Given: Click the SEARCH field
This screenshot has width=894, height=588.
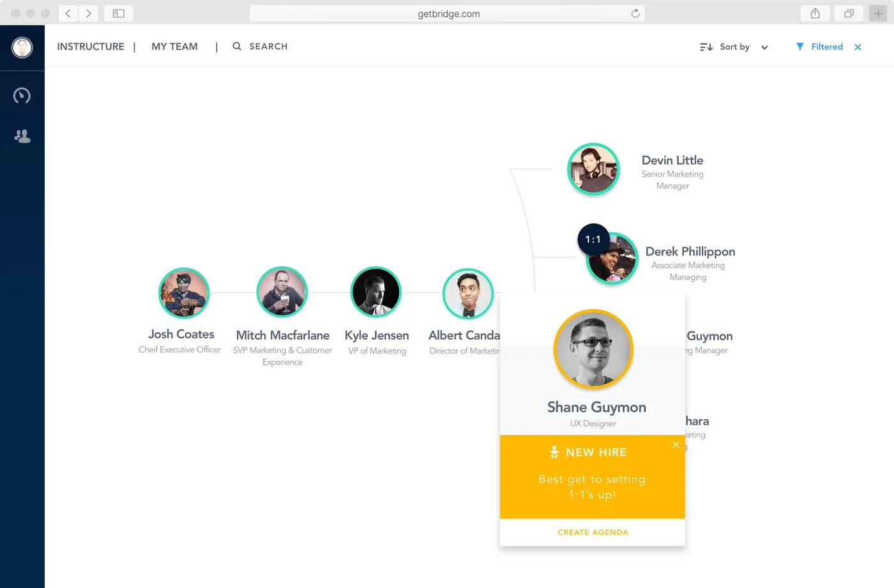Looking at the screenshot, I should [x=268, y=46].
